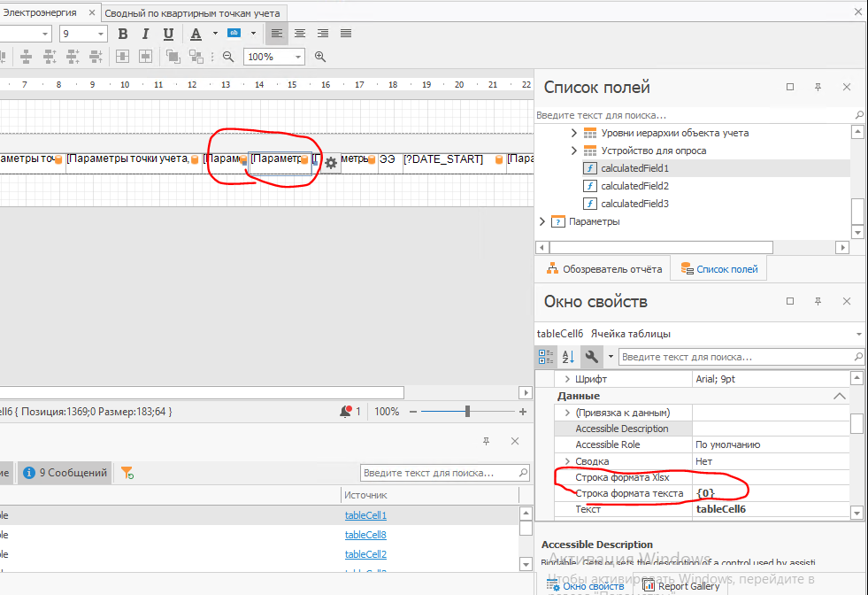Click the zoom out magnifier icon
Screen dimensions: 868x595
228,57
